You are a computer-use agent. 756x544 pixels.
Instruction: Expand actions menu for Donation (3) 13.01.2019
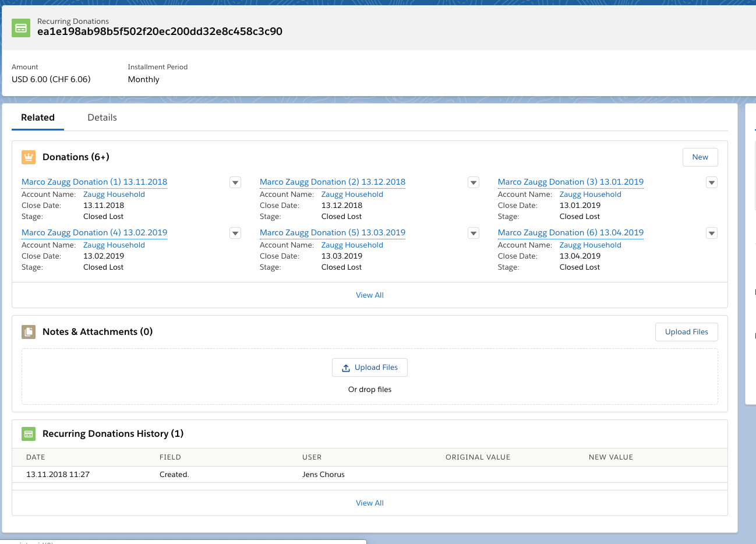click(711, 183)
